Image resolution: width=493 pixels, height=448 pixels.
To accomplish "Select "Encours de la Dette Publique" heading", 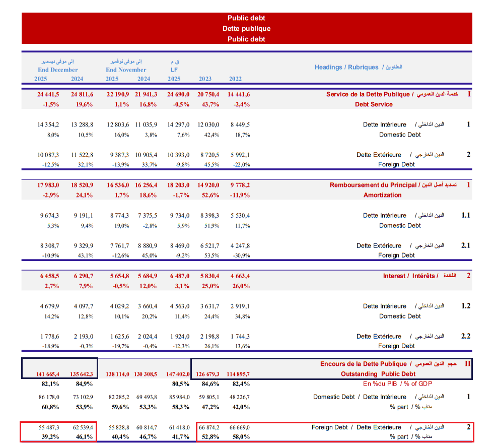I will coord(363,364).
